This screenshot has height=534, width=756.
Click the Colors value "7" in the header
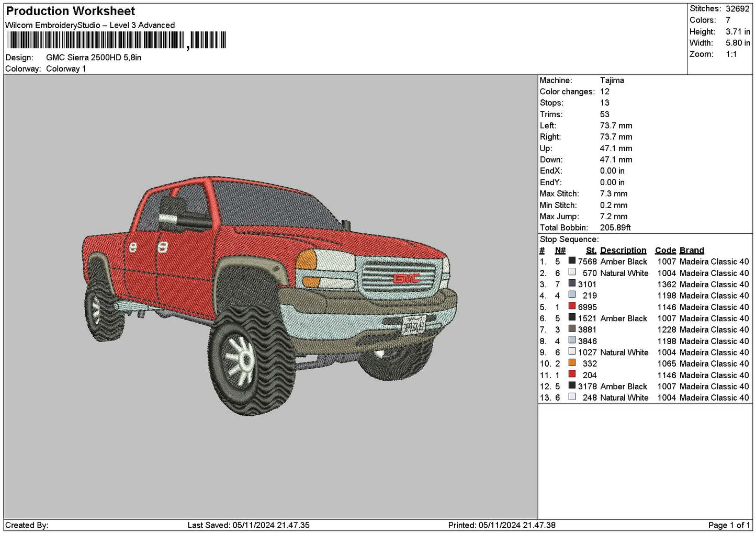click(x=728, y=20)
